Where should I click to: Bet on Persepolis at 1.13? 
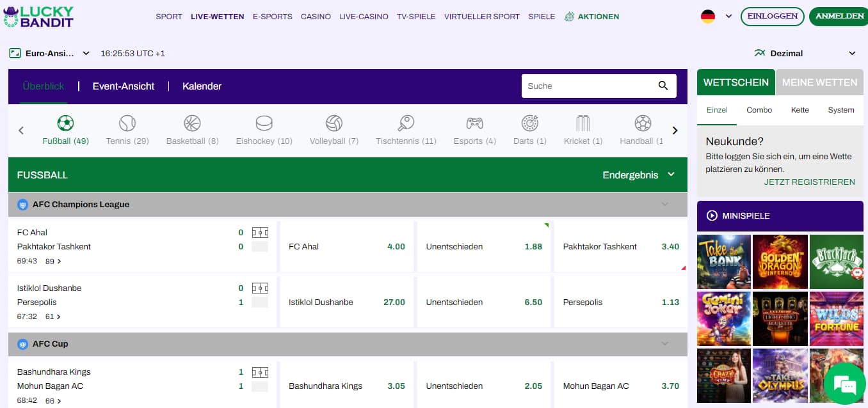point(620,302)
